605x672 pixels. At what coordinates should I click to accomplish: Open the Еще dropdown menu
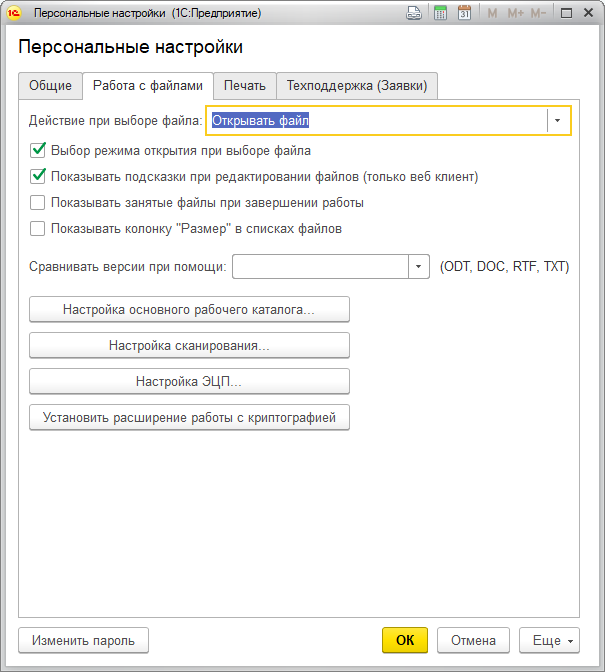(549, 640)
